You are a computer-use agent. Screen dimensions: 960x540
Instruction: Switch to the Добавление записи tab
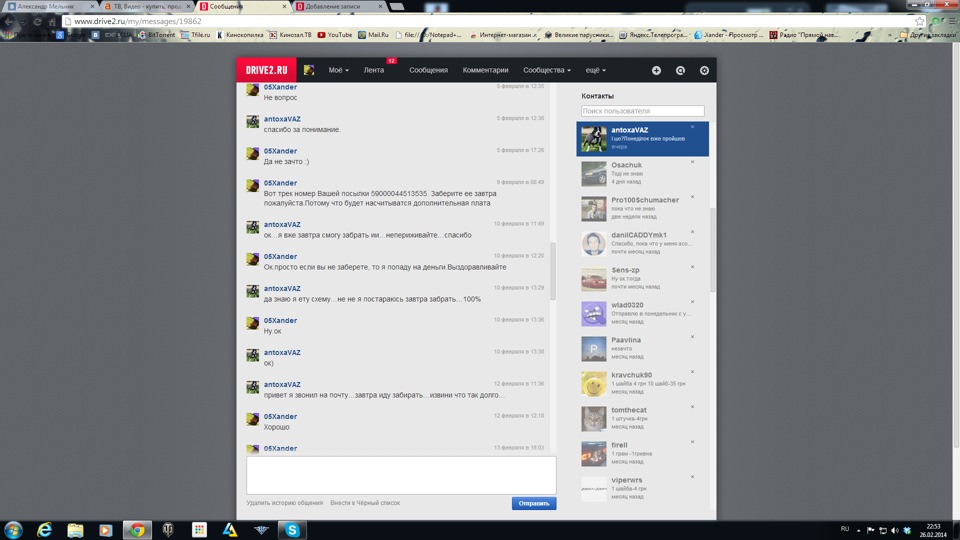339,6
